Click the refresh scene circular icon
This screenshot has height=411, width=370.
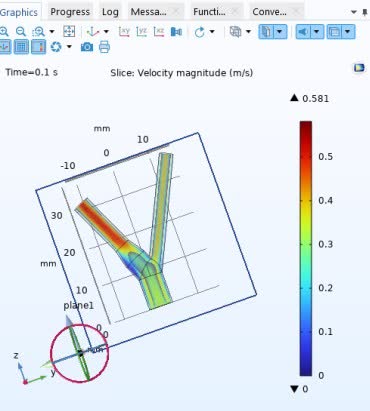pos(56,47)
